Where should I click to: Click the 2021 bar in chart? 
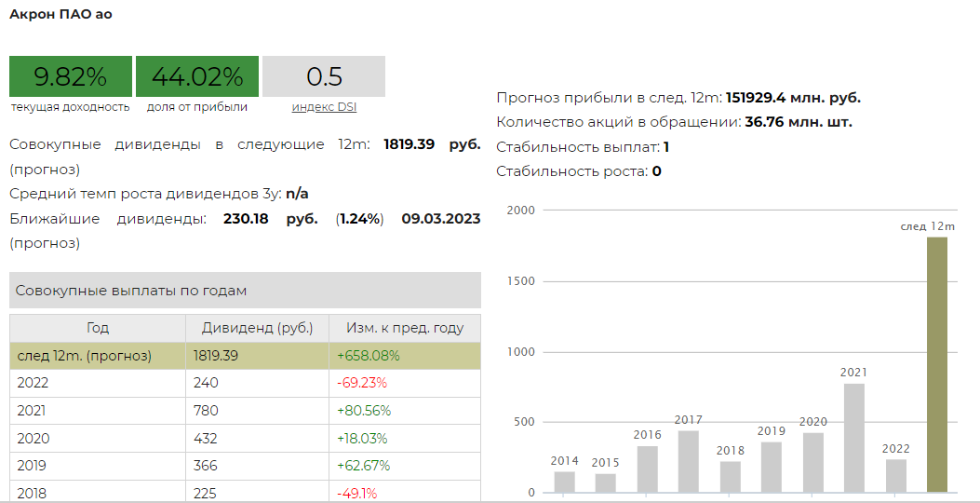pyautogui.click(x=853, y=438)
